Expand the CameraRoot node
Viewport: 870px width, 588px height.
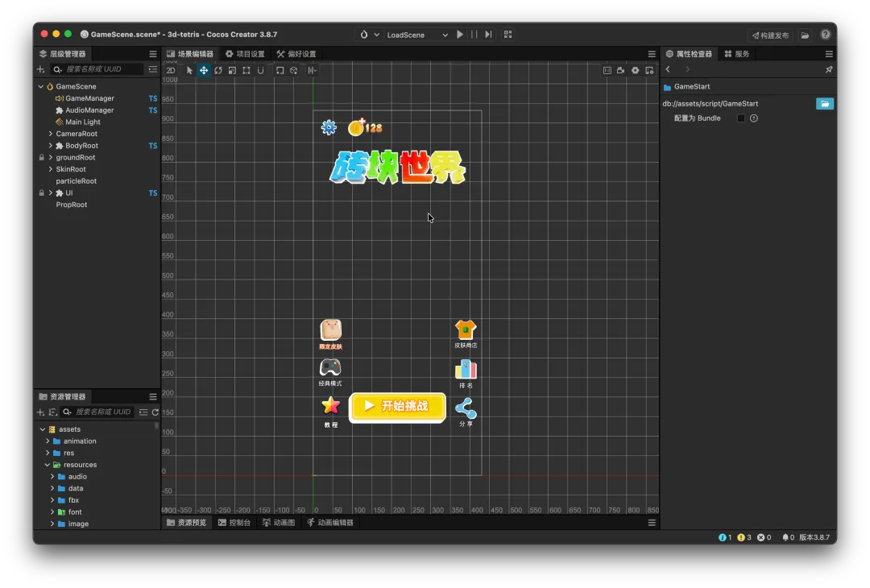50,134
